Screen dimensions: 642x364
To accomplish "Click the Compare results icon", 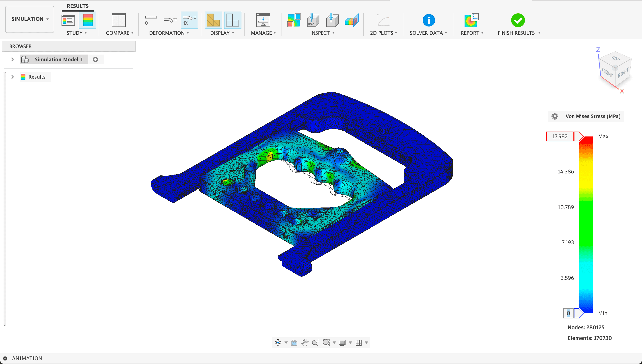I will point(119,20).
